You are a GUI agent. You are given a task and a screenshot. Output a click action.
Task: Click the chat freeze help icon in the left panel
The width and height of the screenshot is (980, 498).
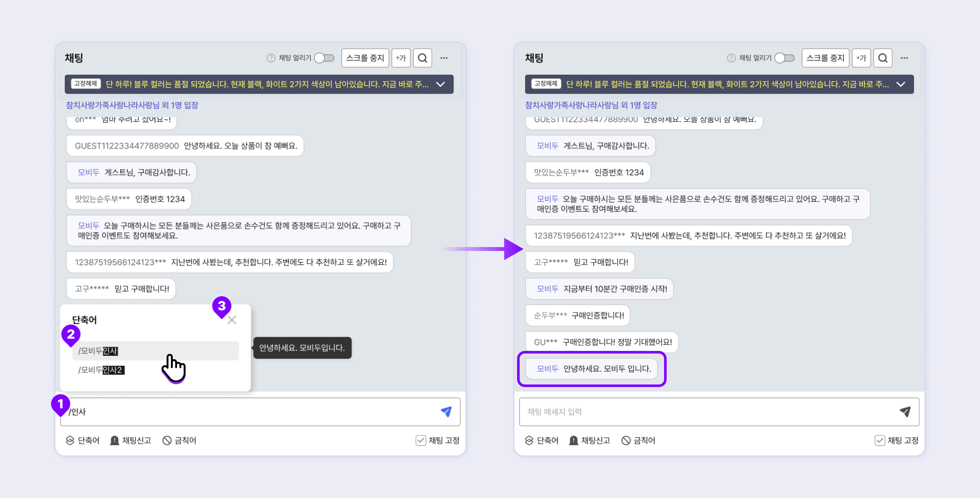pyautogui.click(x=270, y=58)
